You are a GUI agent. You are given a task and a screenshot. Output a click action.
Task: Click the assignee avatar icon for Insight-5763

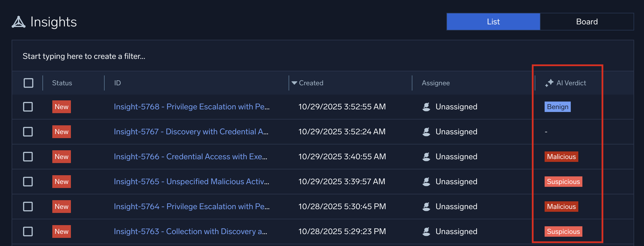[x=426, y=231]
